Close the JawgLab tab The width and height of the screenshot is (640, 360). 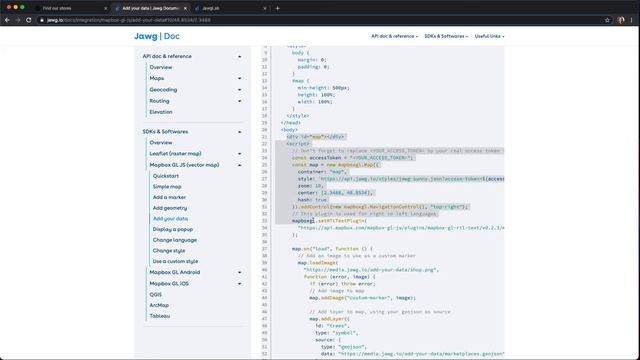point(265,8)
